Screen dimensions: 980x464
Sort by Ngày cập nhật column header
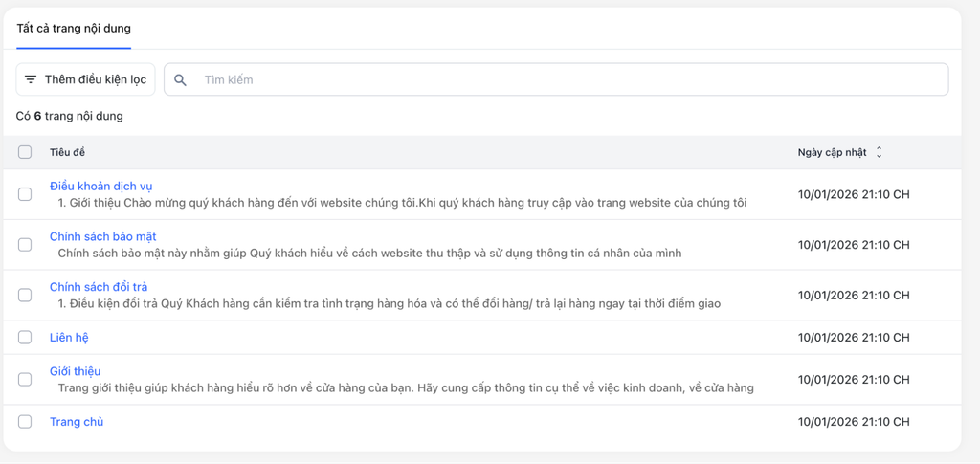pyautogui.click(x=832, y=153)
